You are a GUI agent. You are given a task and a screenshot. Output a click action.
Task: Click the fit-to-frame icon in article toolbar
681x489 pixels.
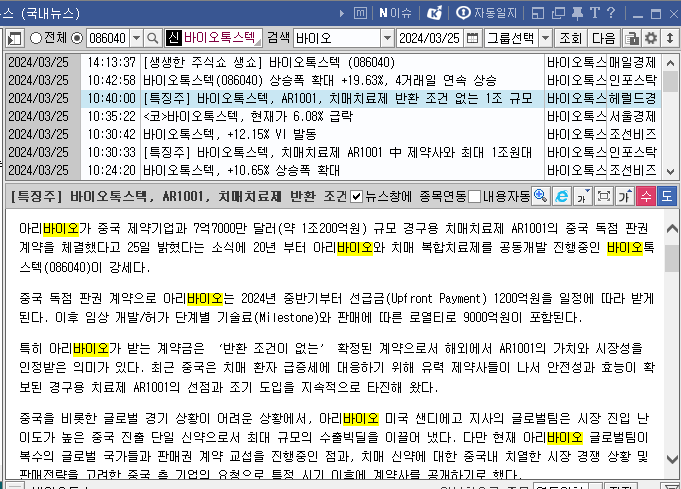(x=604, y=196)
